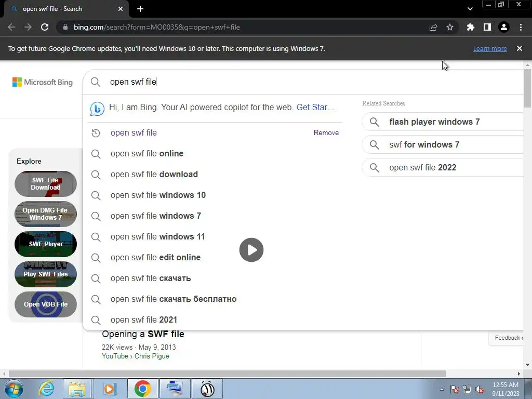The image size is (532, 399).
Task: Open the Chrome profile avatar
Action: (504, 27)
